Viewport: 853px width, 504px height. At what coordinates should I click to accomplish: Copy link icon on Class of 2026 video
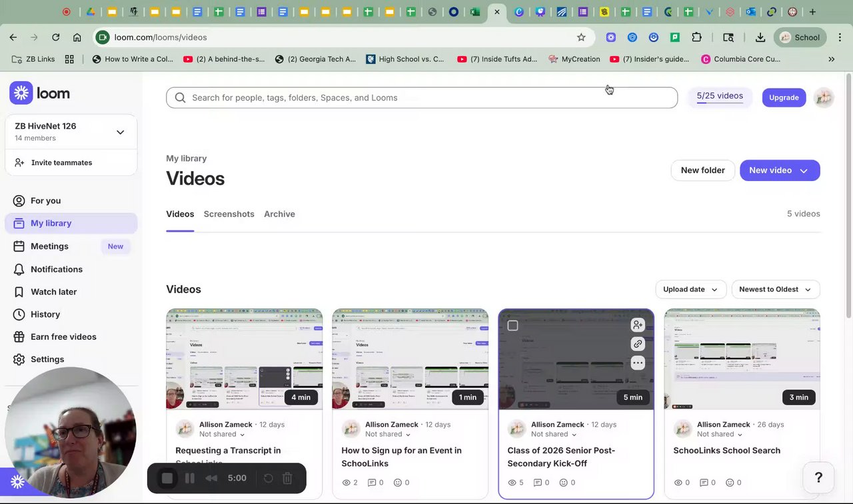tap(638, 344)
